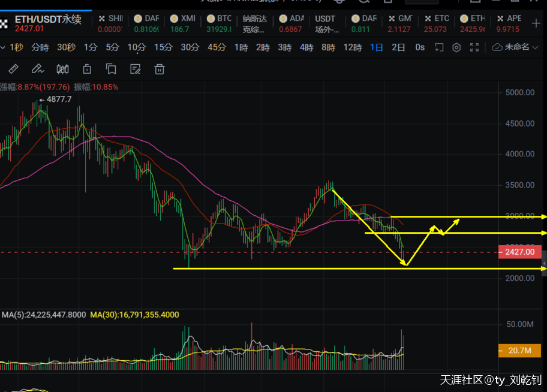The image size is (547, 392).
Task: Click the ETH/USDT永续 symbol title
Action: [x=47, y=19]
